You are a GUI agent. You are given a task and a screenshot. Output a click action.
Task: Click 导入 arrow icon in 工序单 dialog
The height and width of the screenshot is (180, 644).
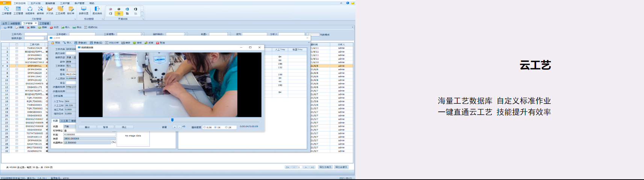coord(64,43)
